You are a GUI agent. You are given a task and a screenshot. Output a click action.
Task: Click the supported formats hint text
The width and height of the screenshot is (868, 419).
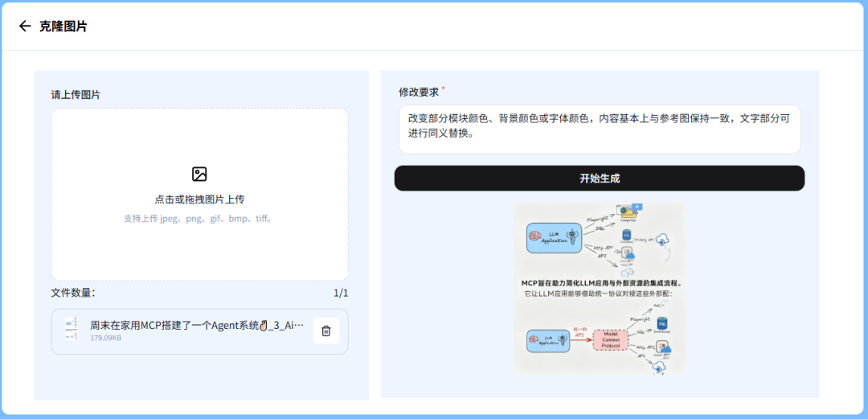coord(199,219)
